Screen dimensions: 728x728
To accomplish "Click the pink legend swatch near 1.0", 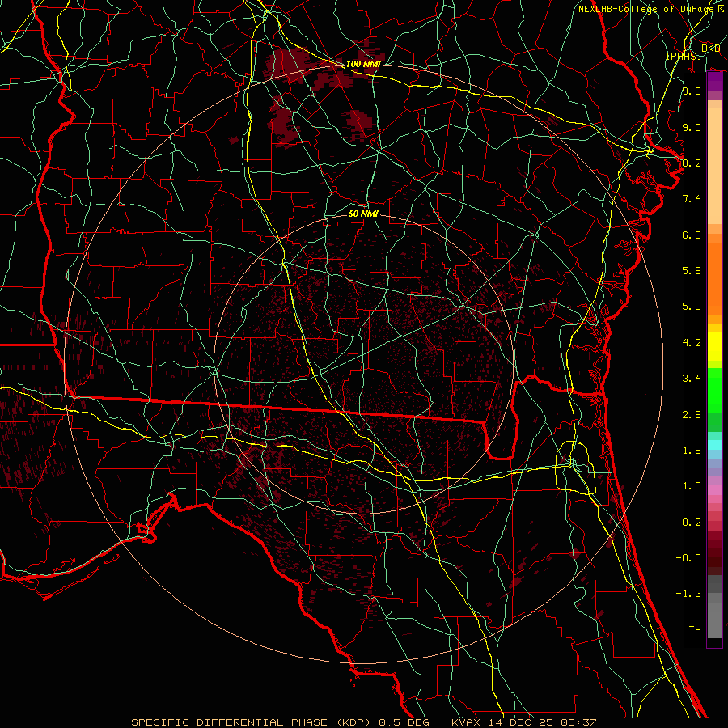I will pos(714,489).
